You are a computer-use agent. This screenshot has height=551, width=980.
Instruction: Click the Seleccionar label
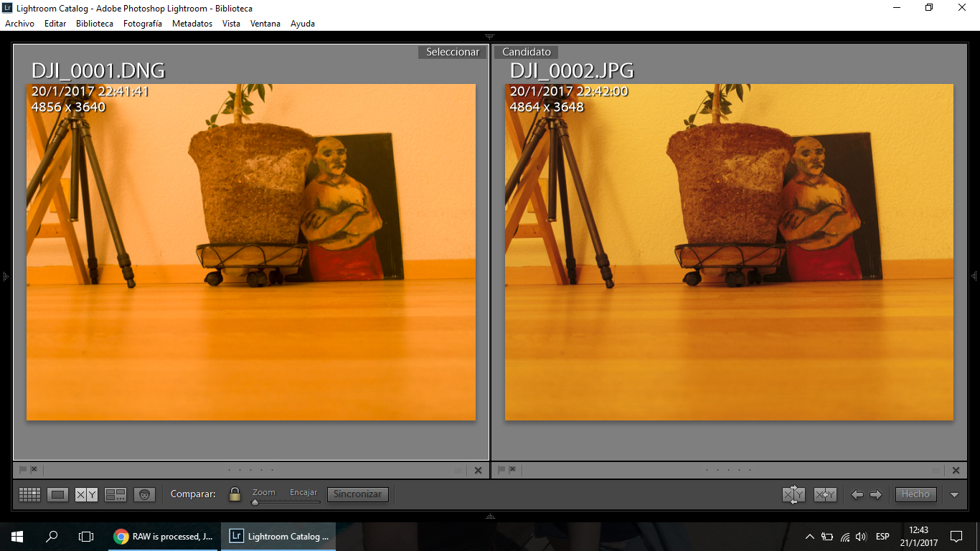453,52
